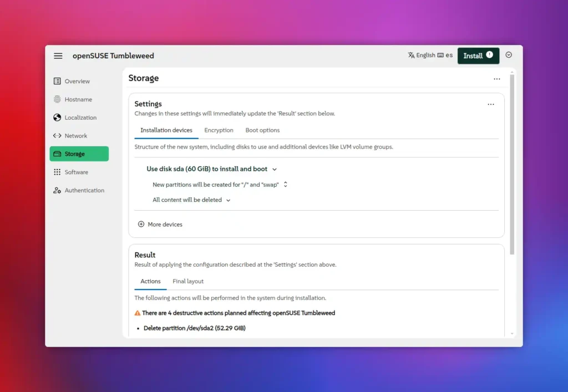Select the Software grid icon
Viewport: 568px width, 392px height.
58,172
